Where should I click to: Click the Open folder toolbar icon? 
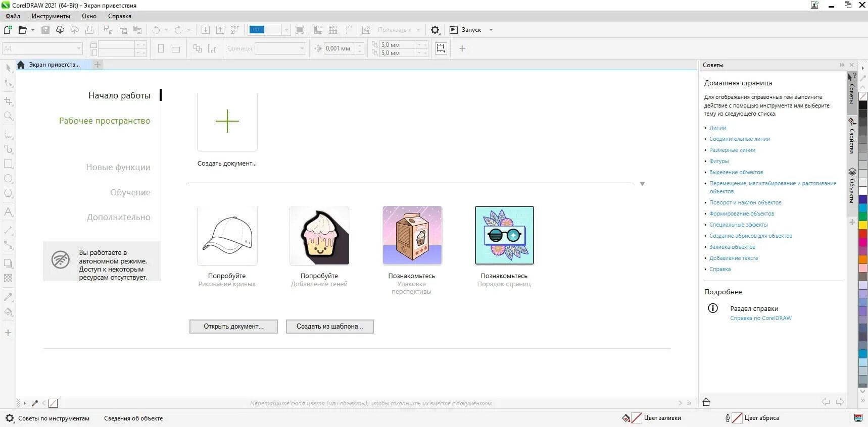tap(22, 30)
